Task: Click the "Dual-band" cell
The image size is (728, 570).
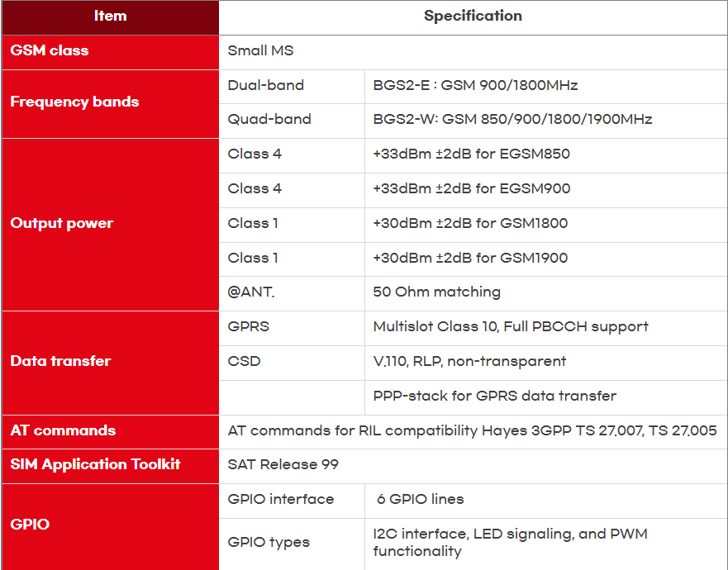Action: 265,85
